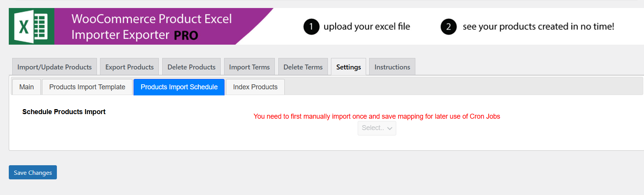Switch to the Export Products tab
Viewport: 644px width, 195px height.
pos(129,67)
